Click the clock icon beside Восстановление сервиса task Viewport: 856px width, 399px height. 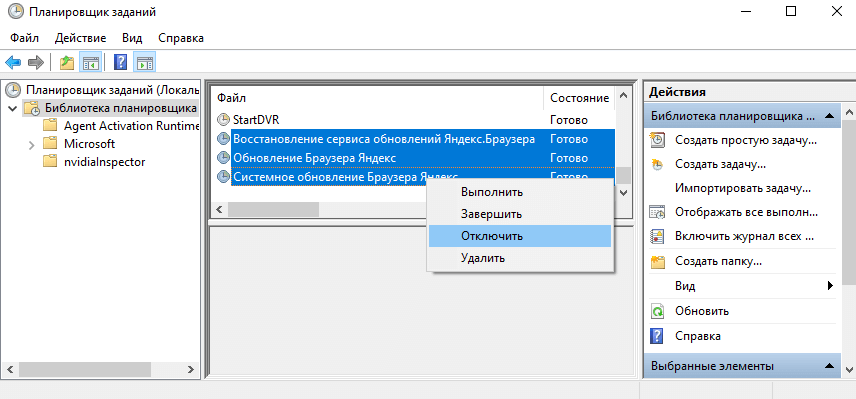223,139
